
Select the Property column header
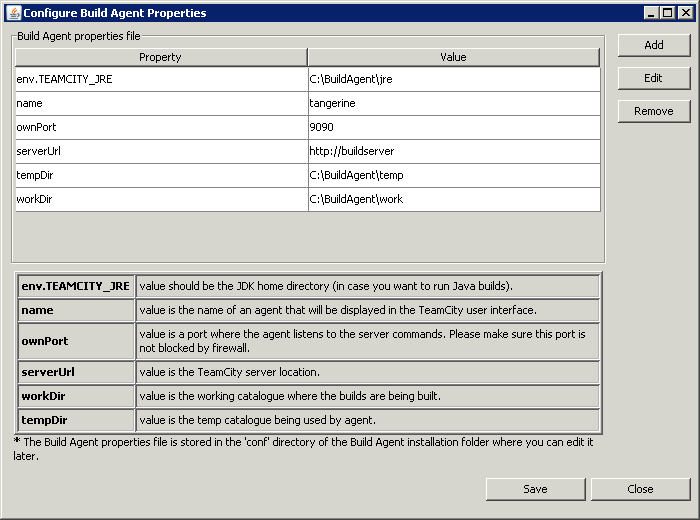(x=161, y=57)
